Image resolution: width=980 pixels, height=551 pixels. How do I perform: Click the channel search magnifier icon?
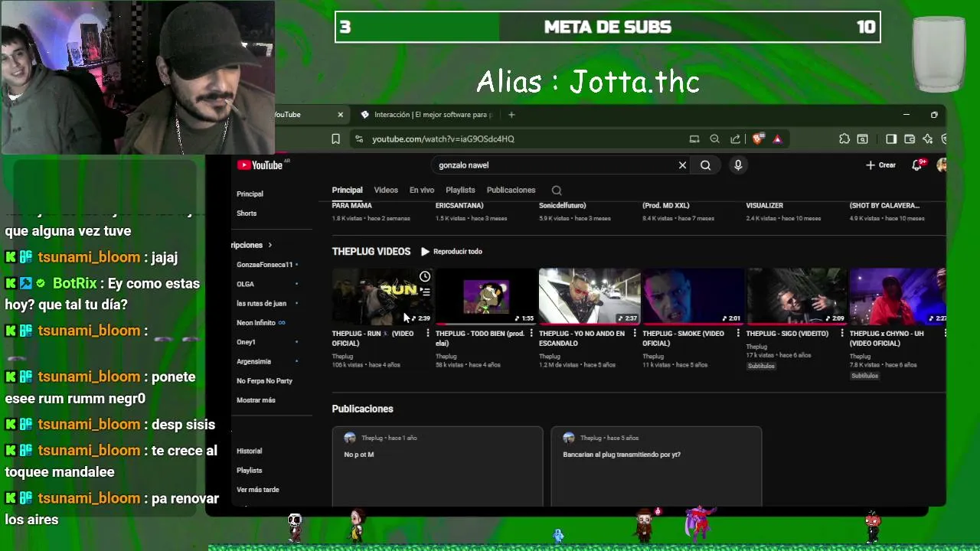pyautogui.click(x=557, y=191)
